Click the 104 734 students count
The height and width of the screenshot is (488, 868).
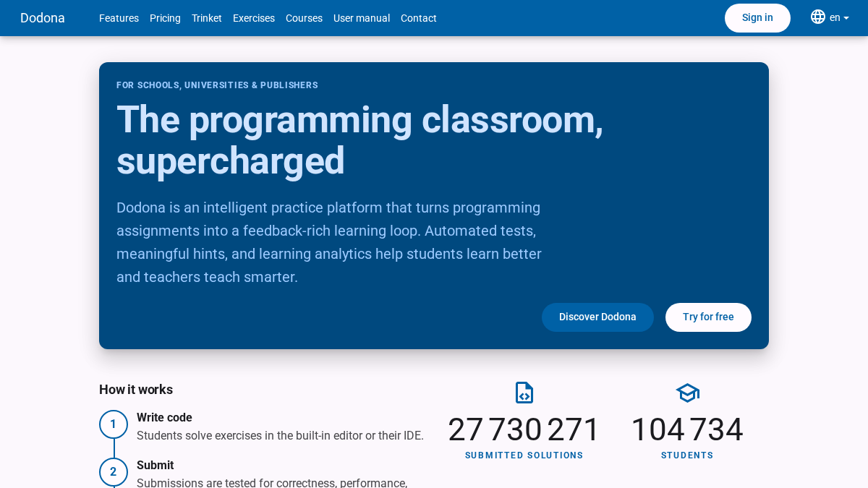pyautogui.click(x=687, y=429)
